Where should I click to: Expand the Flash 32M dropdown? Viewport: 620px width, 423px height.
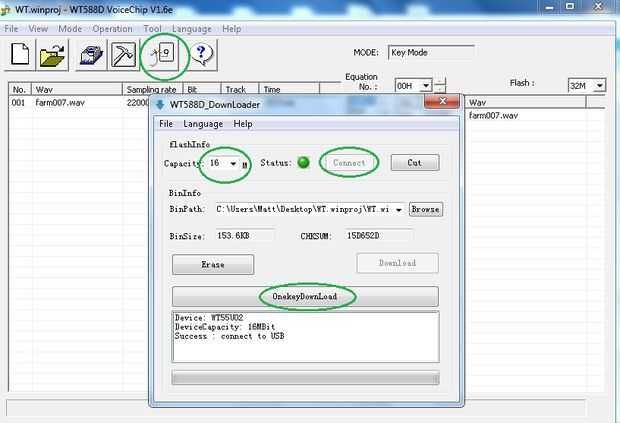(x=600, y=85)
